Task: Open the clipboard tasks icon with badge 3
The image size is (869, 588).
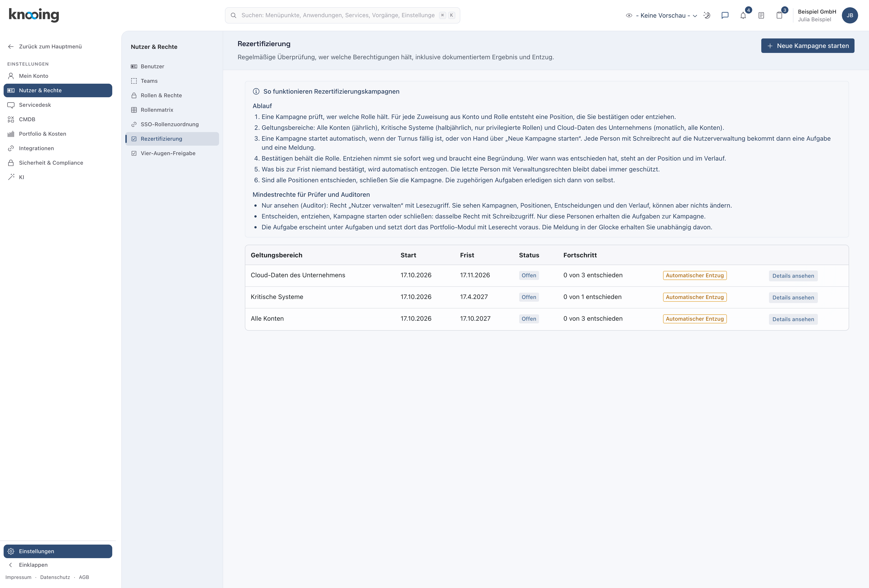Action: coord(779,15)
